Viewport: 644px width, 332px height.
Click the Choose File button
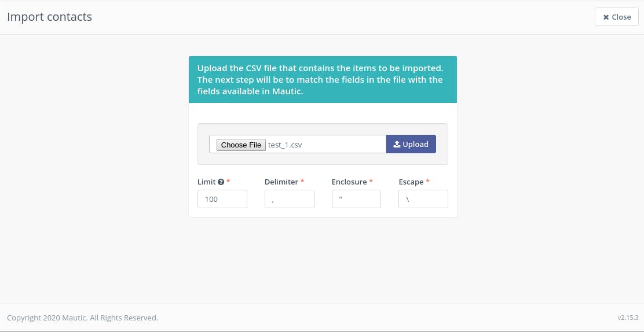pos(241,145)
